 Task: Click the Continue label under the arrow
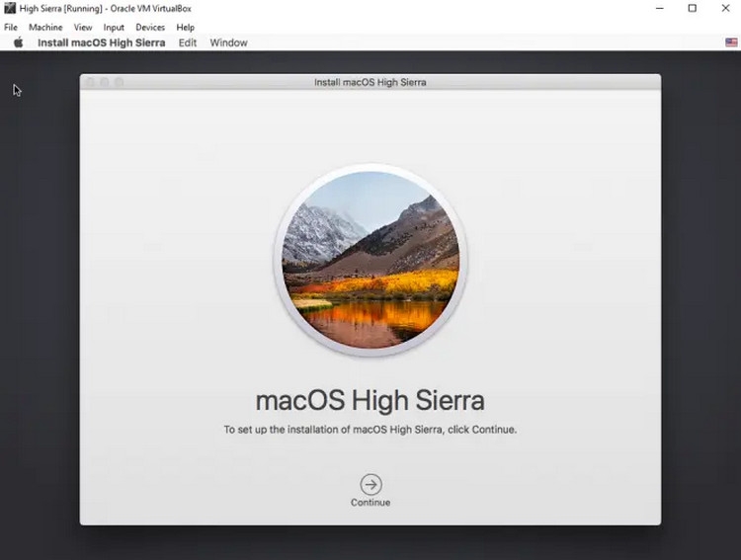tap(370, 503)
